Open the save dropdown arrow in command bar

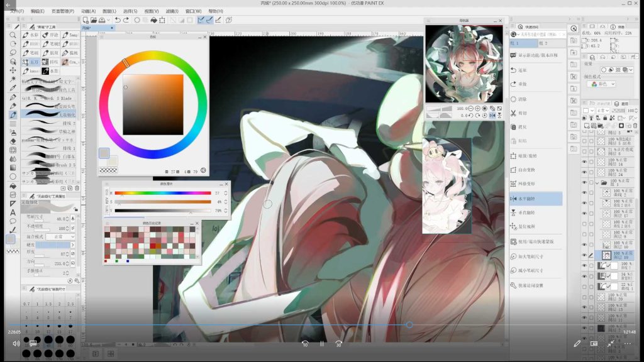click(108, 20)
